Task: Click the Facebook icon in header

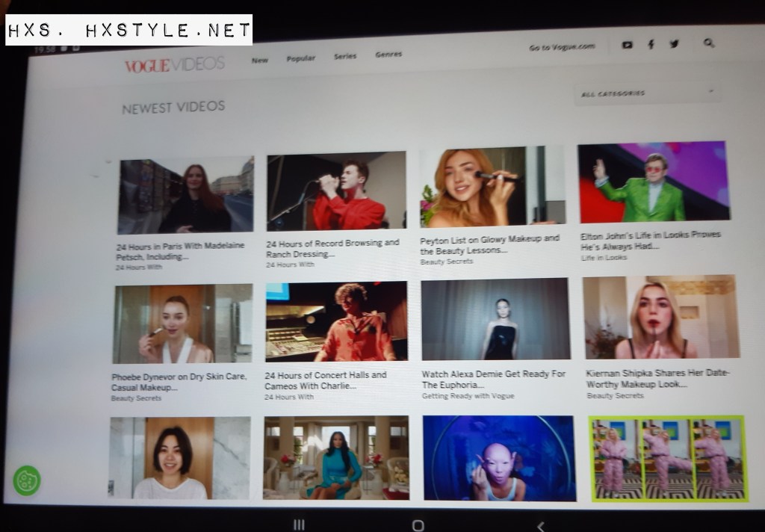Action: click(651, 45)
